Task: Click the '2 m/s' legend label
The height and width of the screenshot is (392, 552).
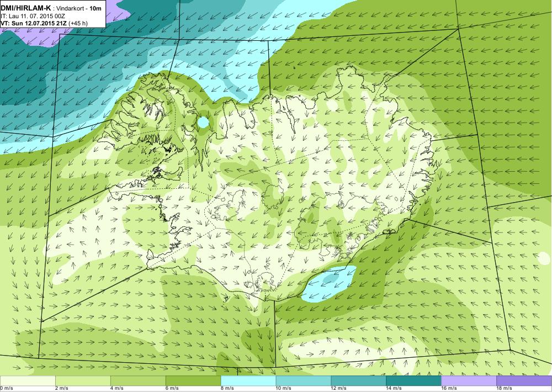Action: [62, 389]
